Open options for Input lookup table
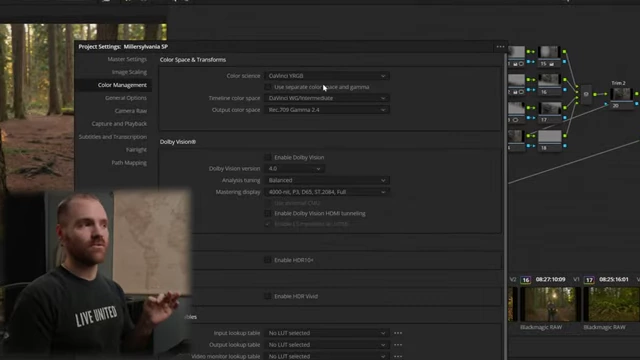Image resolution: width=640 pixels, height=360 pixels. (x=398, y=333)
